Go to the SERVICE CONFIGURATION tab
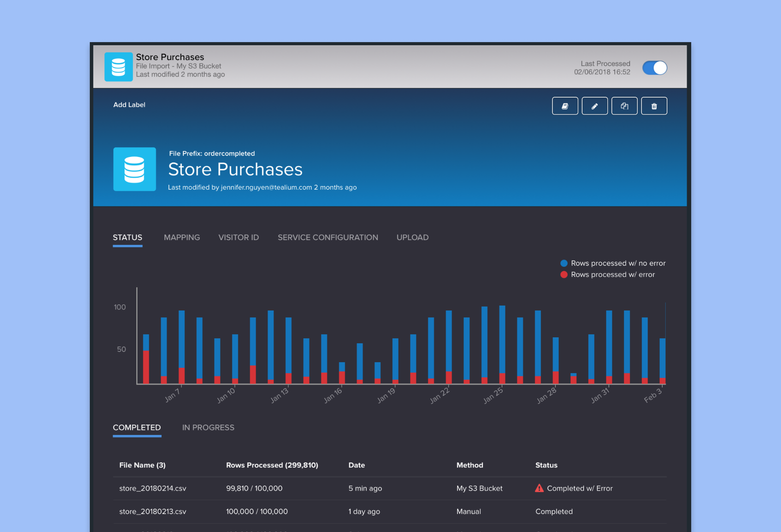Screen dimensions: 781x532 [328, 238]
